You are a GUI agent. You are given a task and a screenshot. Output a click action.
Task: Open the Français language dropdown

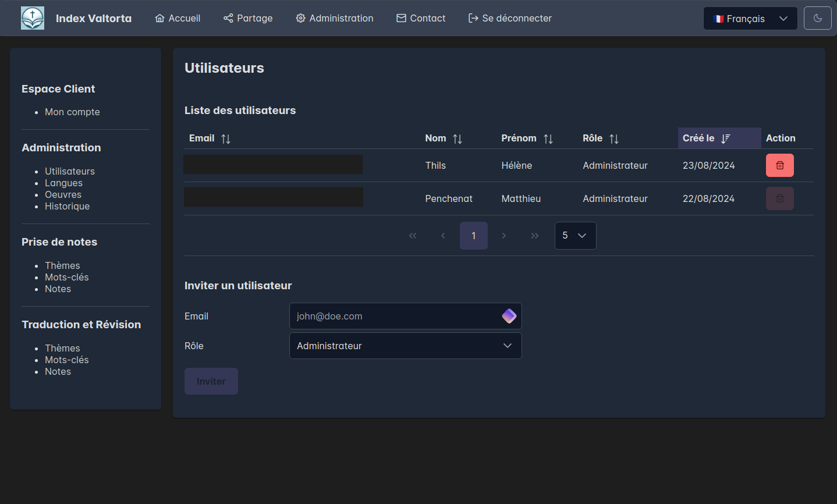tap(750, 19)
